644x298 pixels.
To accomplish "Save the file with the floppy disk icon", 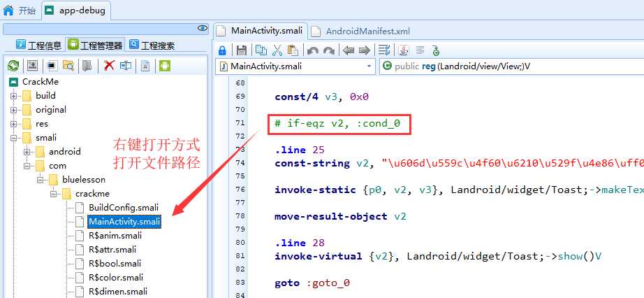I will click(242, 50).
